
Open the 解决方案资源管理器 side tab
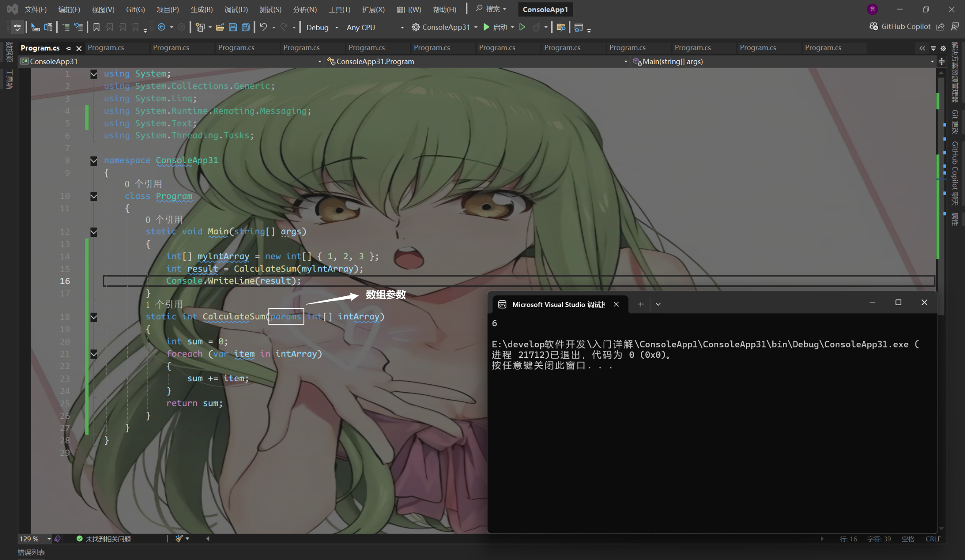[955, 72]
